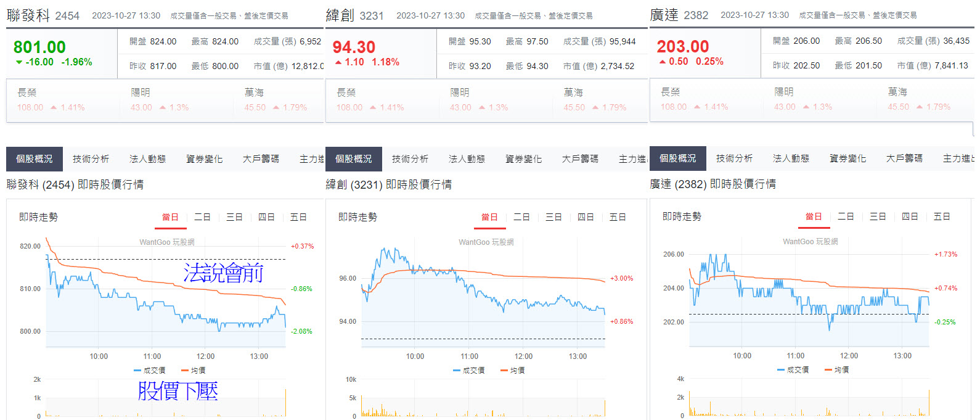The width and height of the screenshot is (980, 420).
Task: Open 法人動態 tab under 緯創
Action: pos(467,159)
